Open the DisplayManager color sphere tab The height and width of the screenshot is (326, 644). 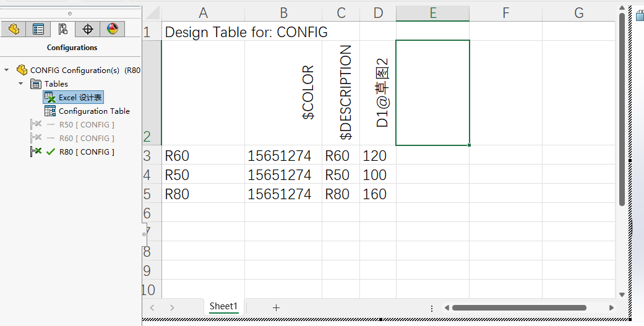(x=112, y=29)
